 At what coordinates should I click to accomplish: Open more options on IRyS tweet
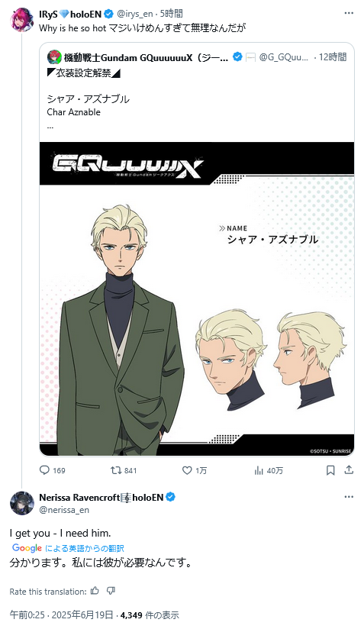tap(349, 13)
